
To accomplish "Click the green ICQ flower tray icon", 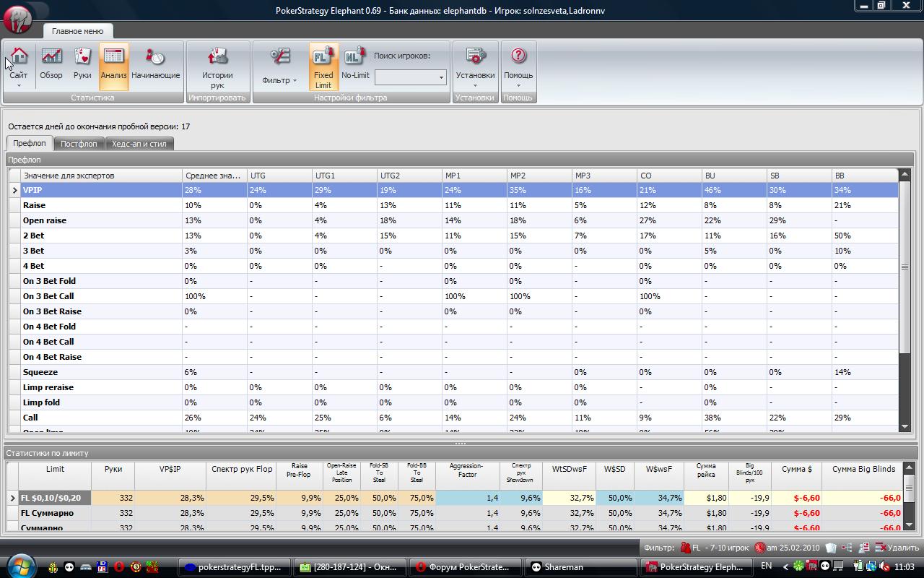I will (x=798, y=566).
